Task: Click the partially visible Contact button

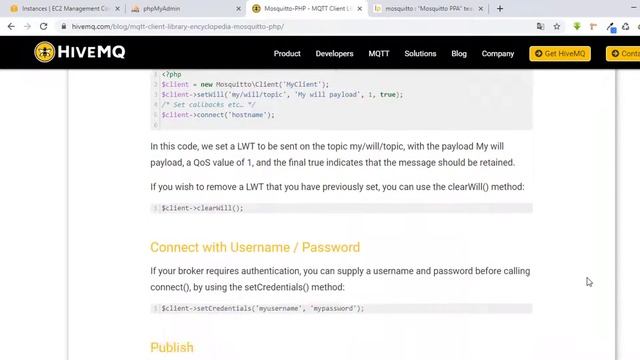Action: tap(623, 53)
